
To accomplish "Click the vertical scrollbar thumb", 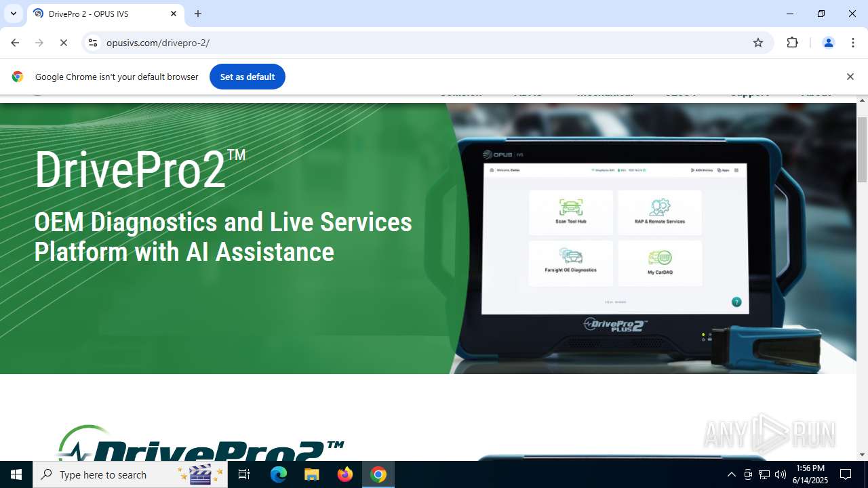I will (862, 149).
